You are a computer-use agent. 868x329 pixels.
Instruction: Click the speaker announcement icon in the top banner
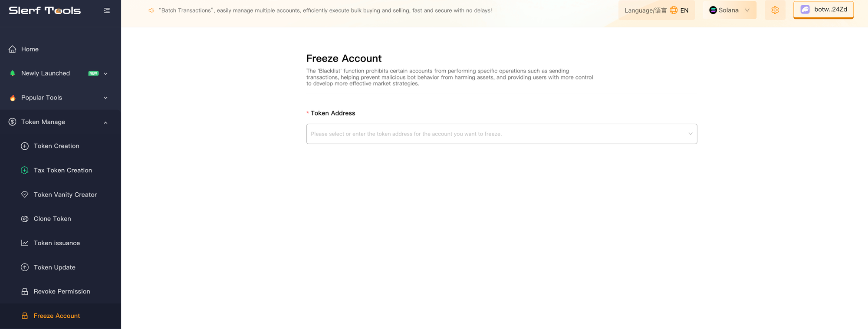pos(151,10)
